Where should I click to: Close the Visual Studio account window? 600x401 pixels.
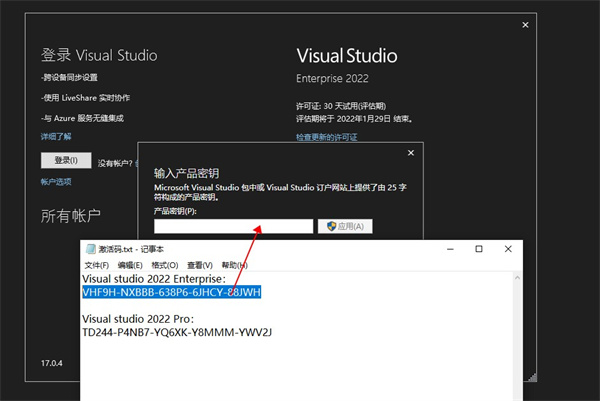point(525,25)
